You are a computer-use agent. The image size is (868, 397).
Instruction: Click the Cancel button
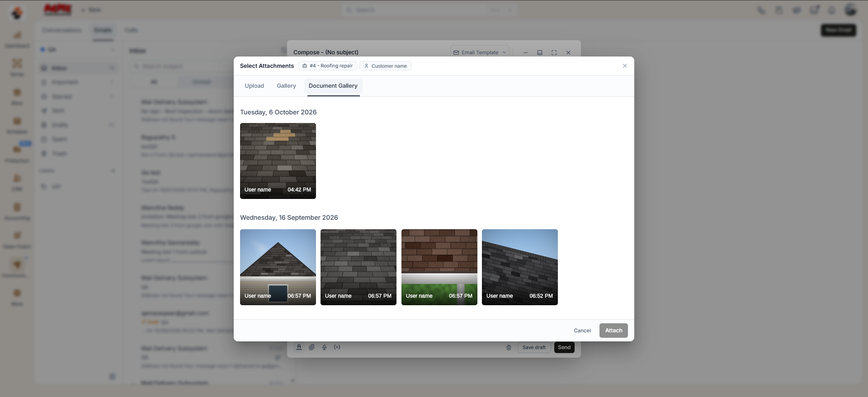click(x=582, y=331)
